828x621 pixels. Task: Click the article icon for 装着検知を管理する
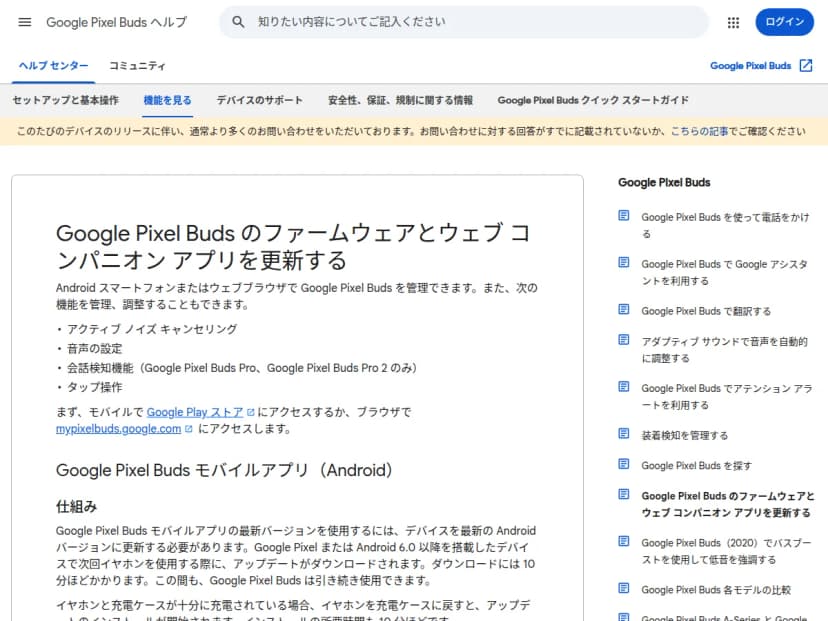pos(624,434)
